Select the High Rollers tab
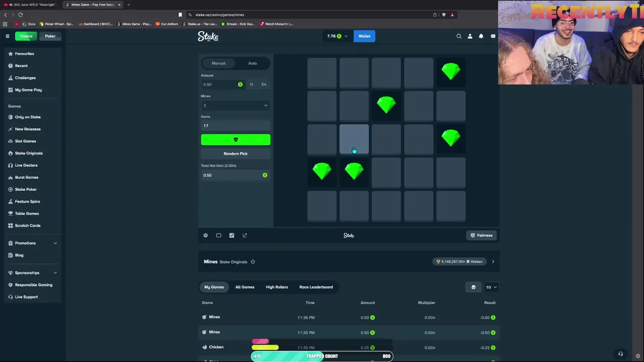The width and height of the screenshot is (644, 362). [x=277, y=287]
